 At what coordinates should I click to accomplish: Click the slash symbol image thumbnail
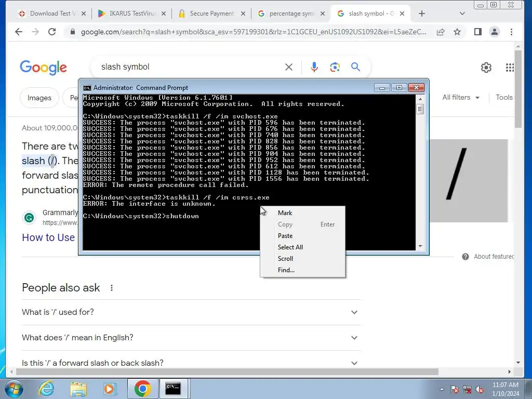point(469,181)
